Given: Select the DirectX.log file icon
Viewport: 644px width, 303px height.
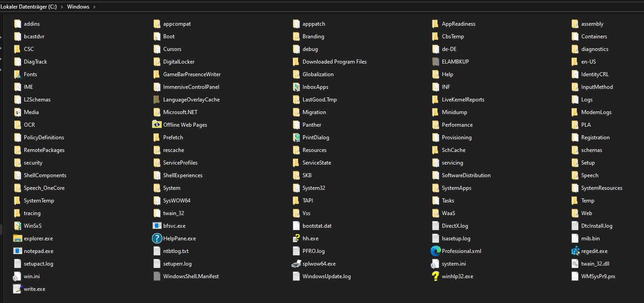Looking at the screenshot, I should click(435, 226).
